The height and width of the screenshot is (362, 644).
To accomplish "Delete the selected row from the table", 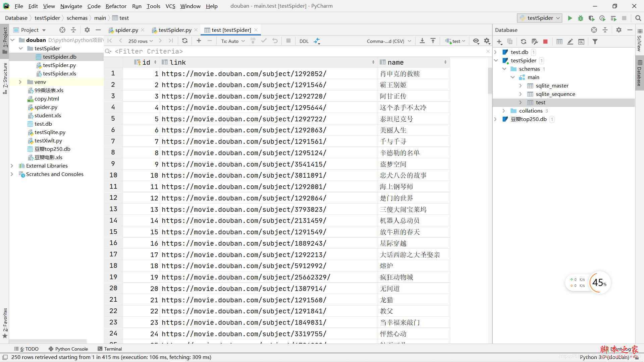I will 210,41.
